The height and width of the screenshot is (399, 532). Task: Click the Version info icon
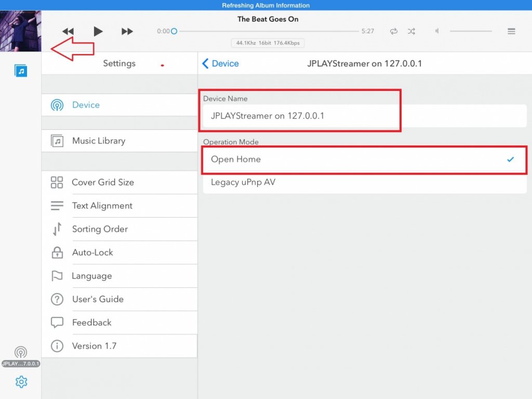click(x=57, y=346)
